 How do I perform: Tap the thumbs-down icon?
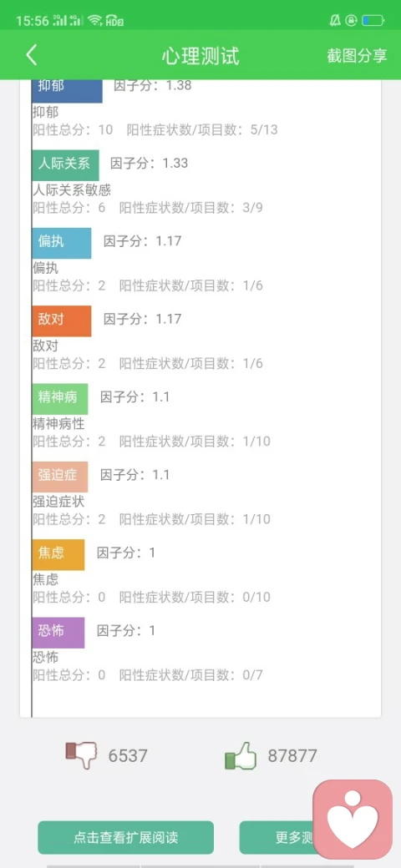pos(81,755)
